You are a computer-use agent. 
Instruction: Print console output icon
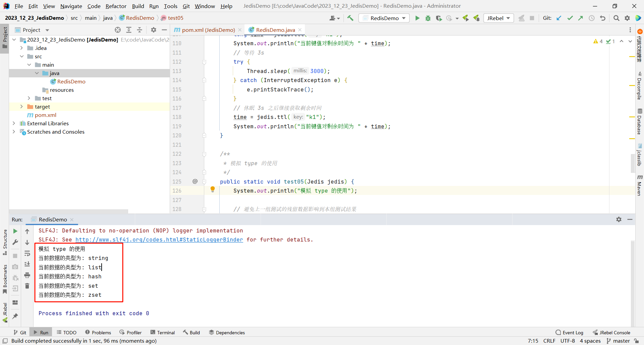(27, 275)
